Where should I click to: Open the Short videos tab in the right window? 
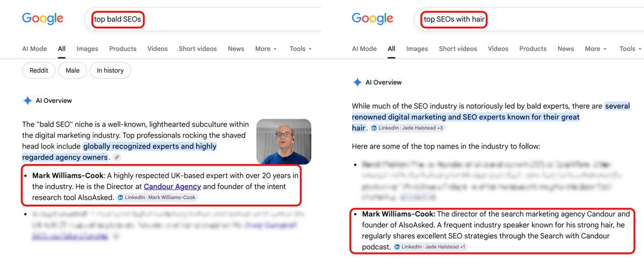[458, 49]
